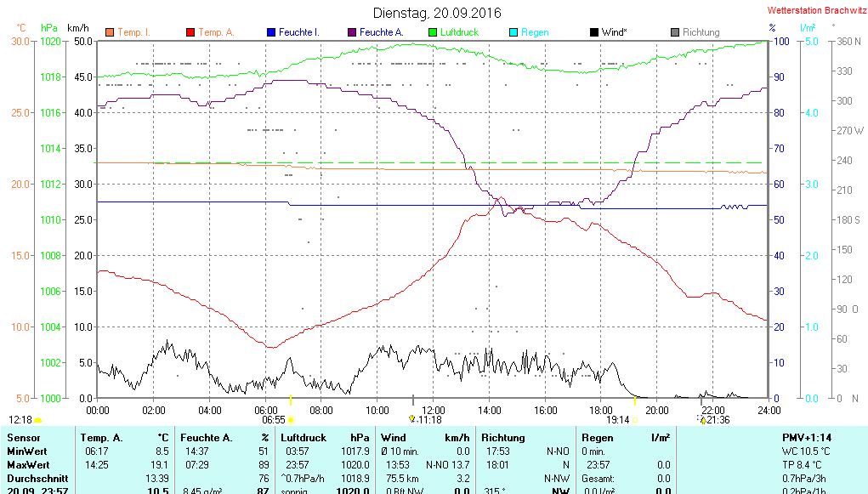Click the 12:00 time axis label

tap(433, 410)
